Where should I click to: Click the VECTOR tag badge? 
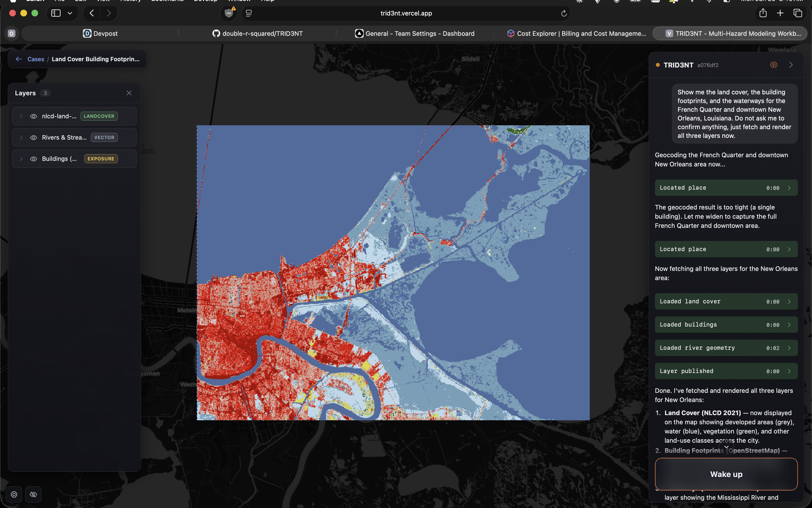104,137
